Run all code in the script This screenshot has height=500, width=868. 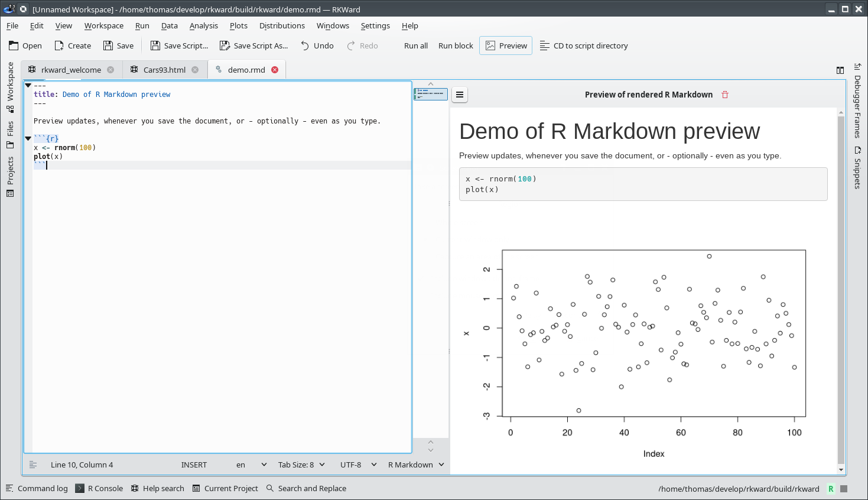coord(416,46)
